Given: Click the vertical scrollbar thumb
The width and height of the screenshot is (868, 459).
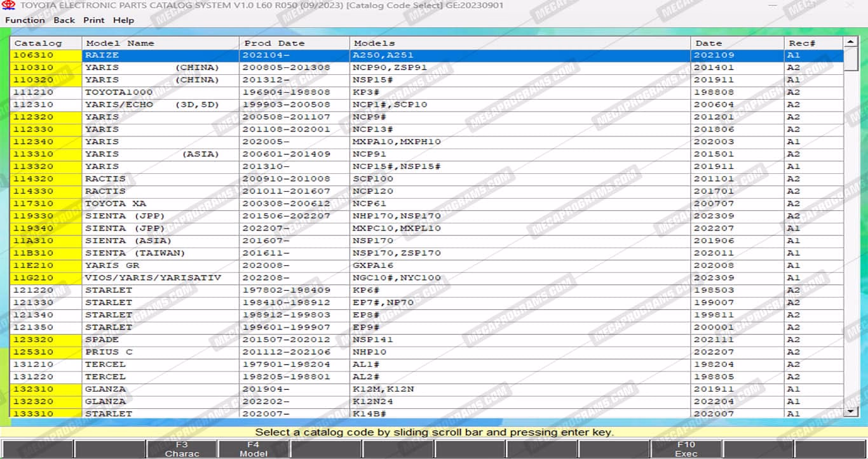Looking at the screenshot, I should point(851,60).
